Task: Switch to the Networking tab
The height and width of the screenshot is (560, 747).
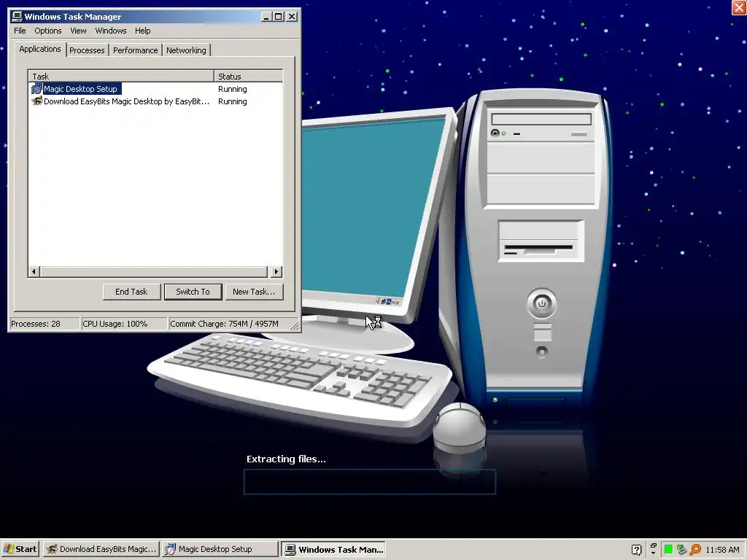Action: [186, 50]
